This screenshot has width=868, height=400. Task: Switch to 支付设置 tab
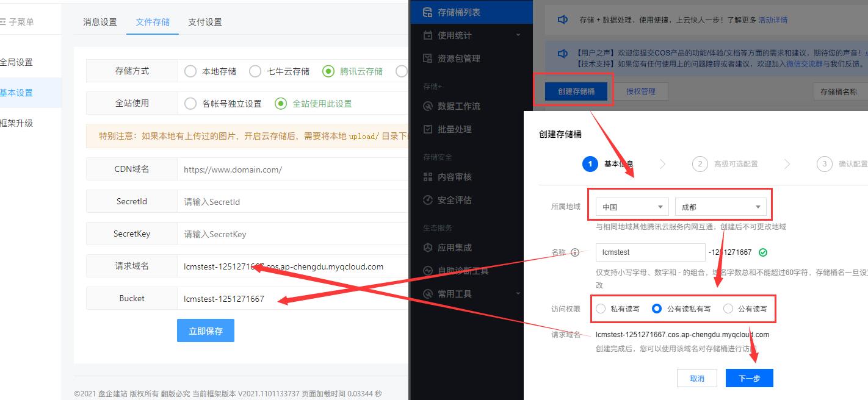click(x=205, y=22)
